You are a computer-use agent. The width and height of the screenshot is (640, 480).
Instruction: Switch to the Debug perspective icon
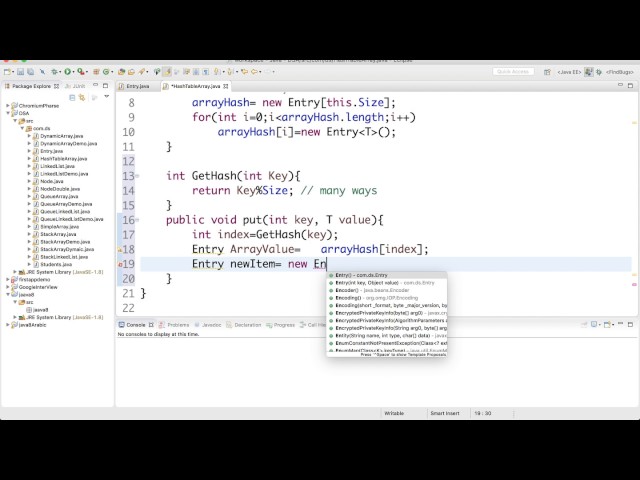(x=599, y=72)
